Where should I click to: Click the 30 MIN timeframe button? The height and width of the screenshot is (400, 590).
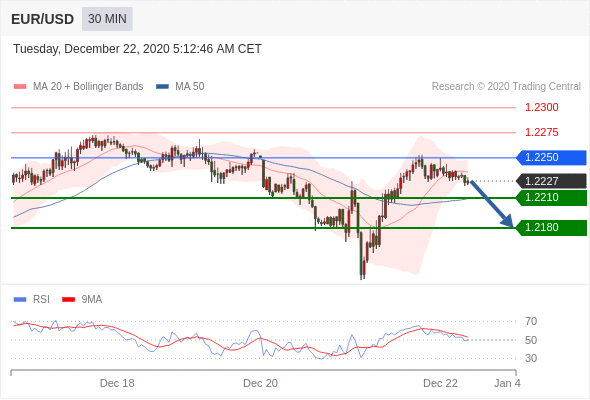(107, 19)
